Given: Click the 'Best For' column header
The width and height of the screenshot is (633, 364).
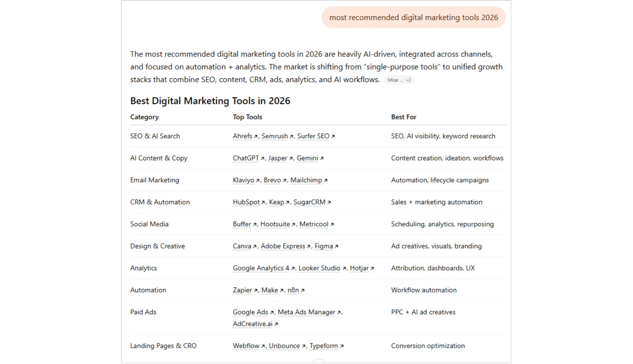Looking at the screenshot, I should [403, 117].
